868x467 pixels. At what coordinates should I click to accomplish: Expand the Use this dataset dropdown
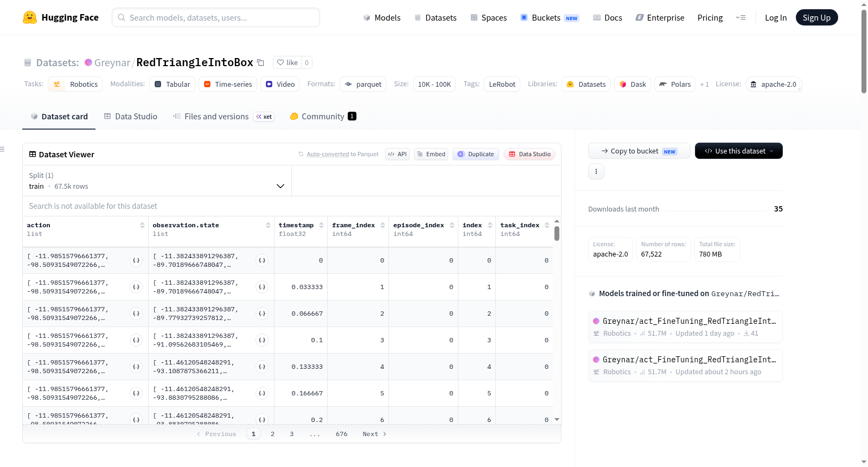pyautogui.click(x=739, y=151)
